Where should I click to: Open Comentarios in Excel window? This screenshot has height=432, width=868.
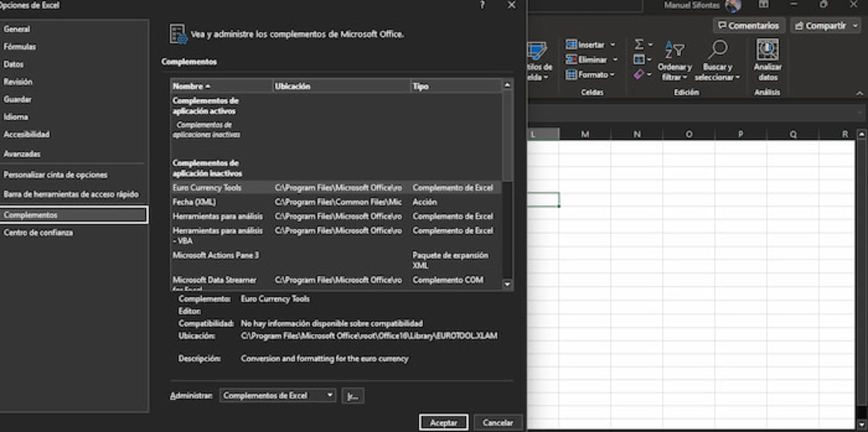coord(748,25)
